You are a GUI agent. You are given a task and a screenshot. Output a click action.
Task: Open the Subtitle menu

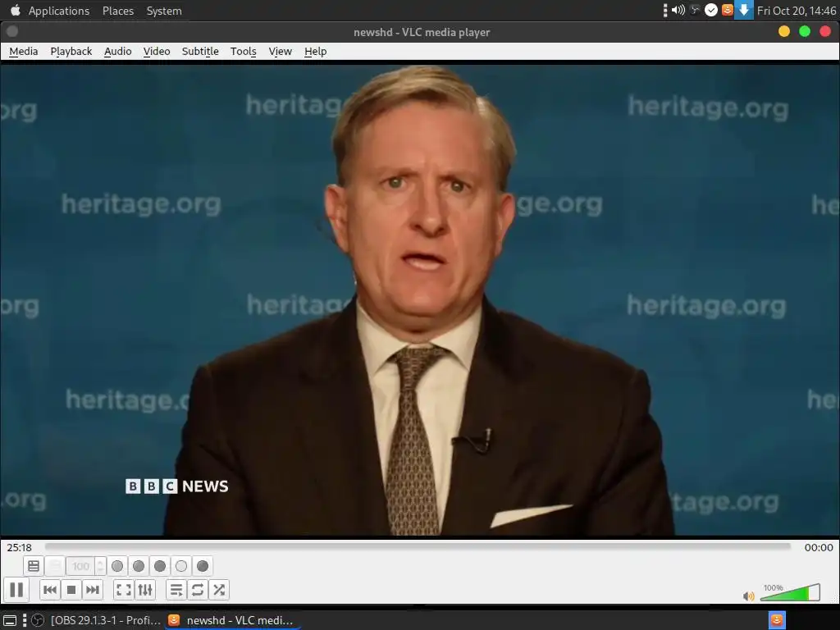click(x=200, y=51)
